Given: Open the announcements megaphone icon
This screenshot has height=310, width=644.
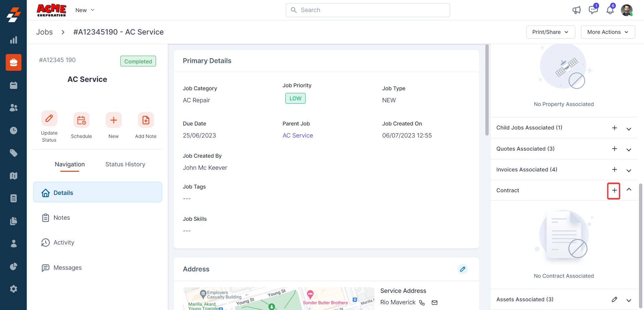Looking at the screenshot, I should coord(576,10).
